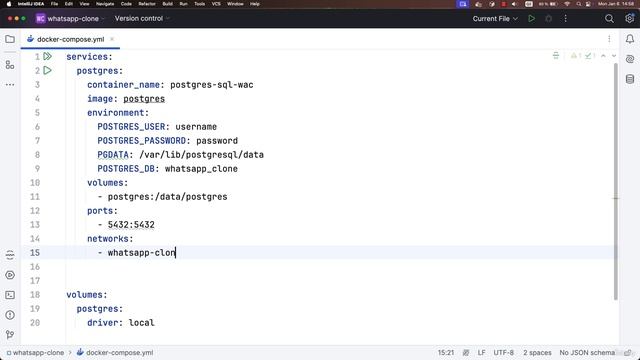Open the Navigate menu
The height and width of the screenshot is (360, 640).
click(105, 4)
